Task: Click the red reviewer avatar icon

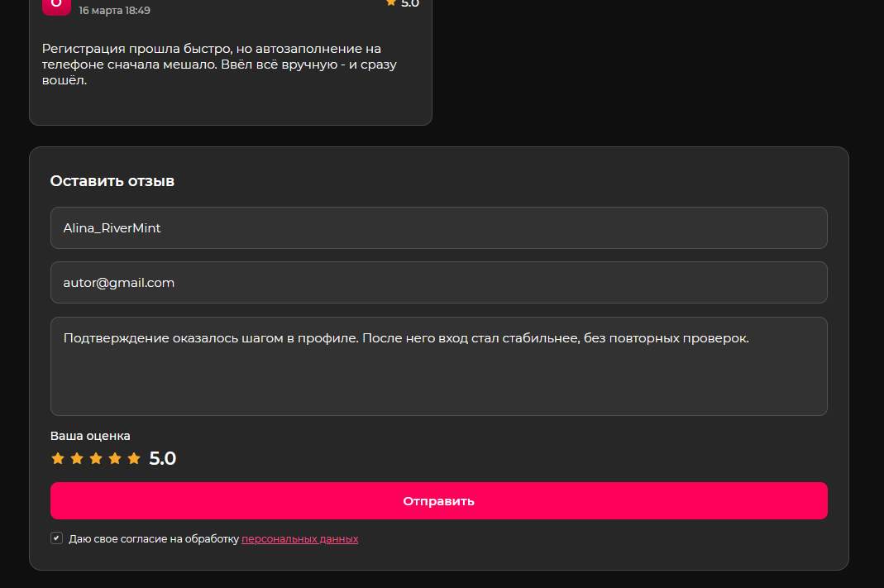Action: pos(56,5)
